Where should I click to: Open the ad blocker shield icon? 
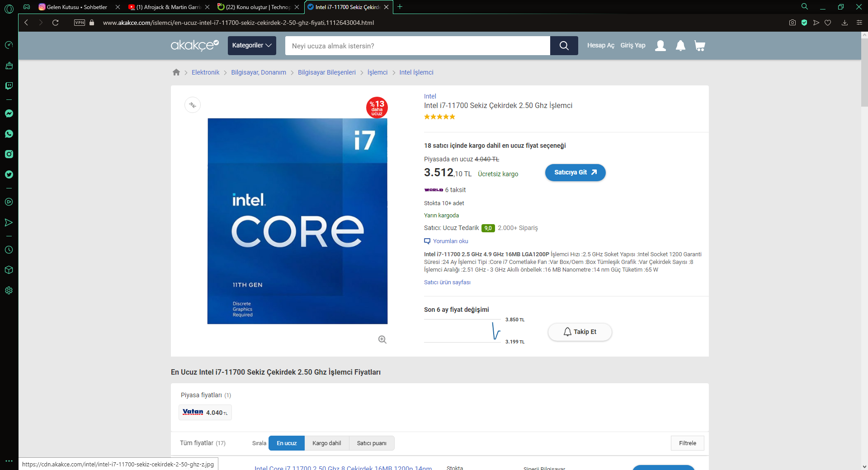pyautogui.click(x=804, y=23)
